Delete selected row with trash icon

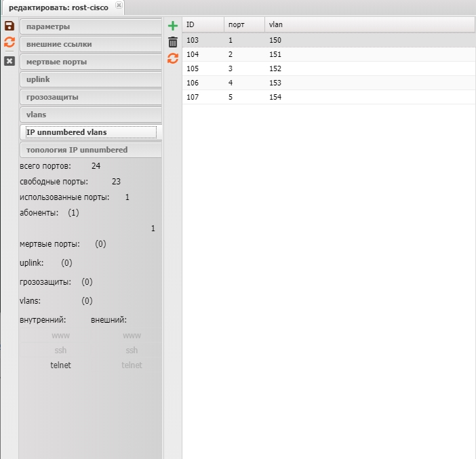[173, 42]
